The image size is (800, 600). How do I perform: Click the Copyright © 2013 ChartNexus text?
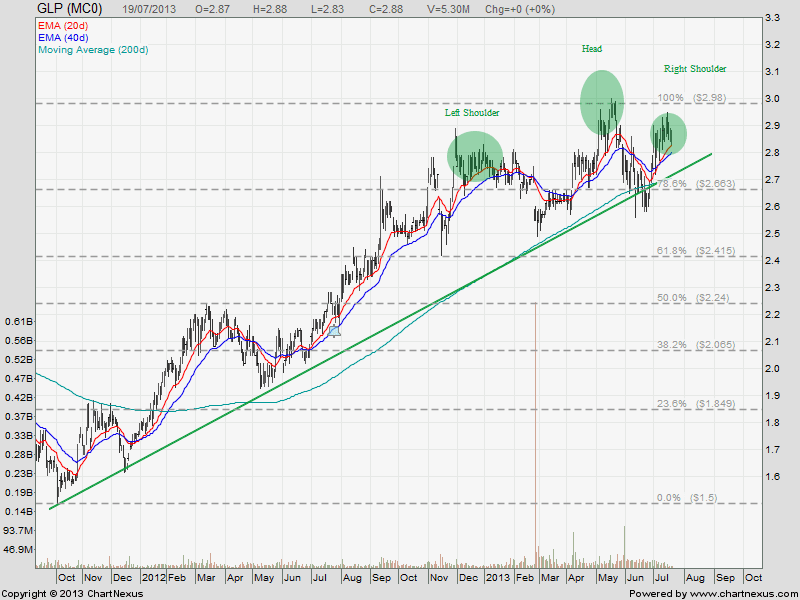(x=72, y=594)
